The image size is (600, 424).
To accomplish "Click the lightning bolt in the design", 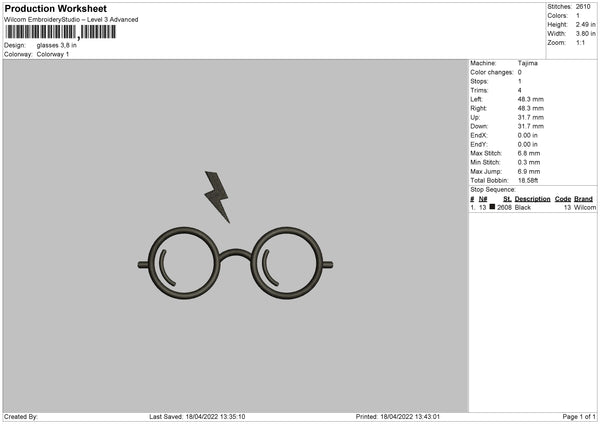I will (217, 196).
